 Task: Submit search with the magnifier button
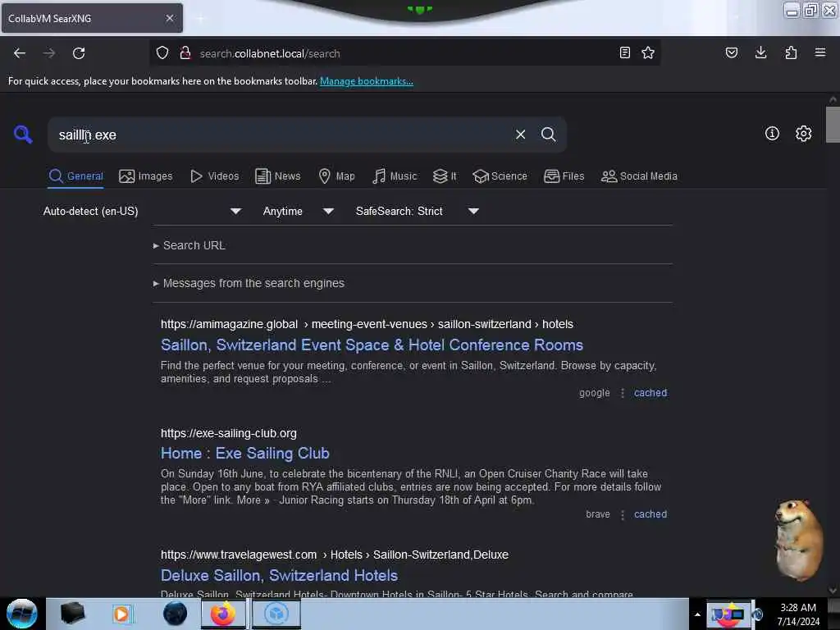pos(548,135)
